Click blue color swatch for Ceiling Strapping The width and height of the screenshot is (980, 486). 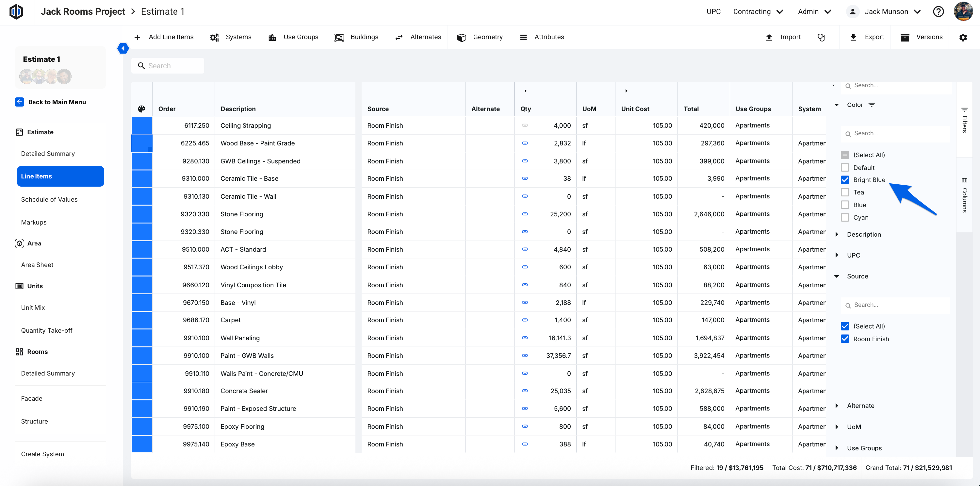point(141,126)
